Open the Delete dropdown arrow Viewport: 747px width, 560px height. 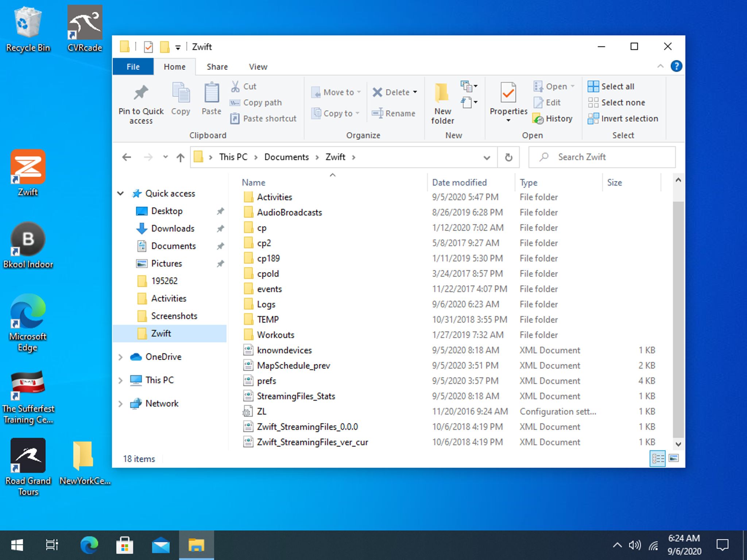pyautogui.click(x=415, y=92)
